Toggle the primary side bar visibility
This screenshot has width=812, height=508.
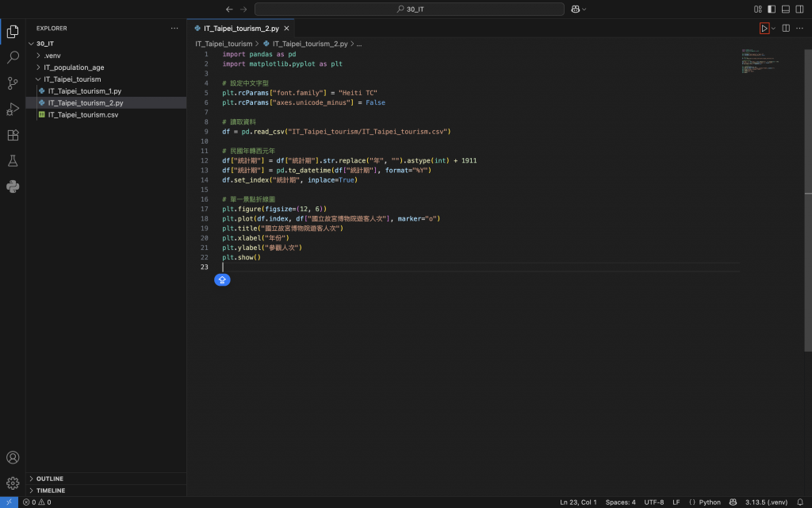click(x=772, y=9)
